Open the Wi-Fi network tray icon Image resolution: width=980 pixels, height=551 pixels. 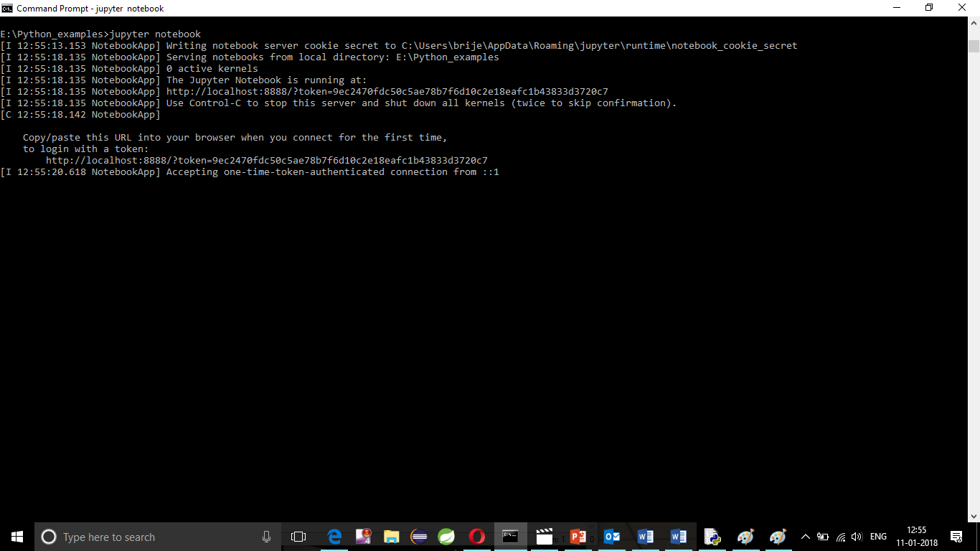[x=841, y=537]
